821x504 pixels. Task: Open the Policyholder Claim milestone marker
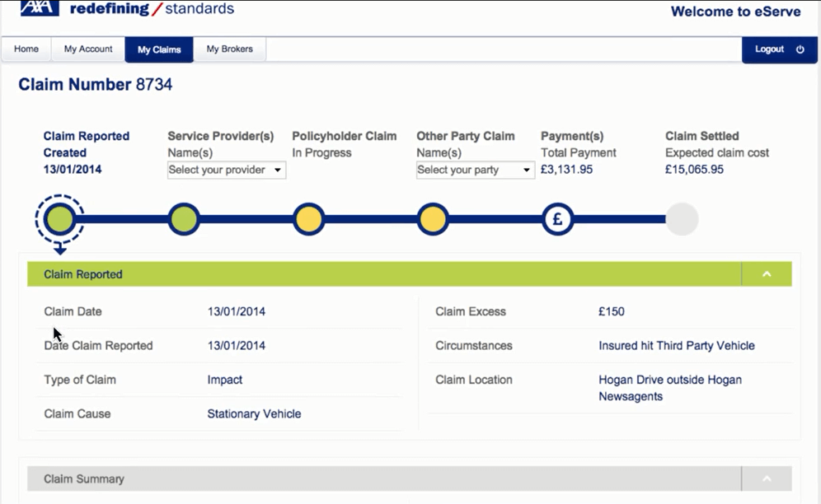click(309, 219)
